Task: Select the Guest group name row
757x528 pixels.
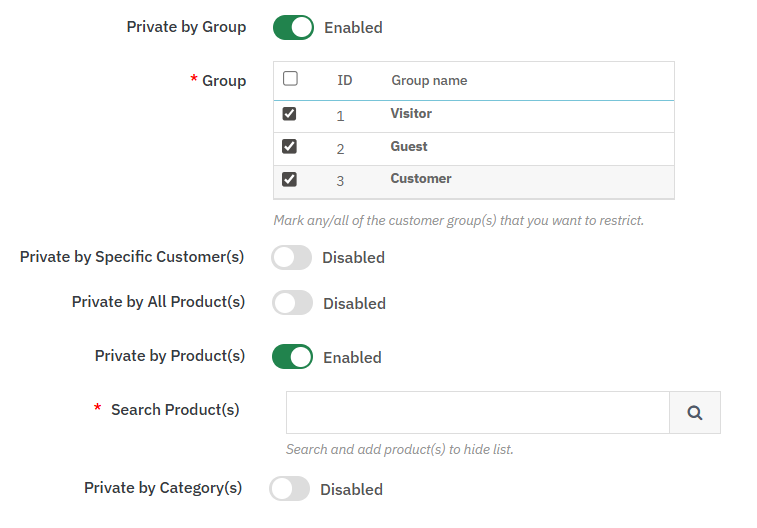Action: (x=409, y=147)
